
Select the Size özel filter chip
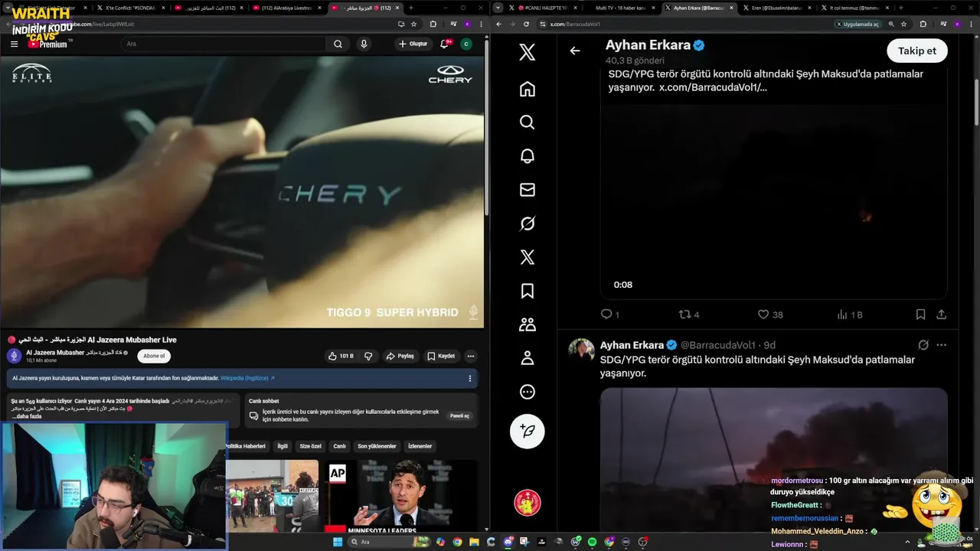pos(311,446)
